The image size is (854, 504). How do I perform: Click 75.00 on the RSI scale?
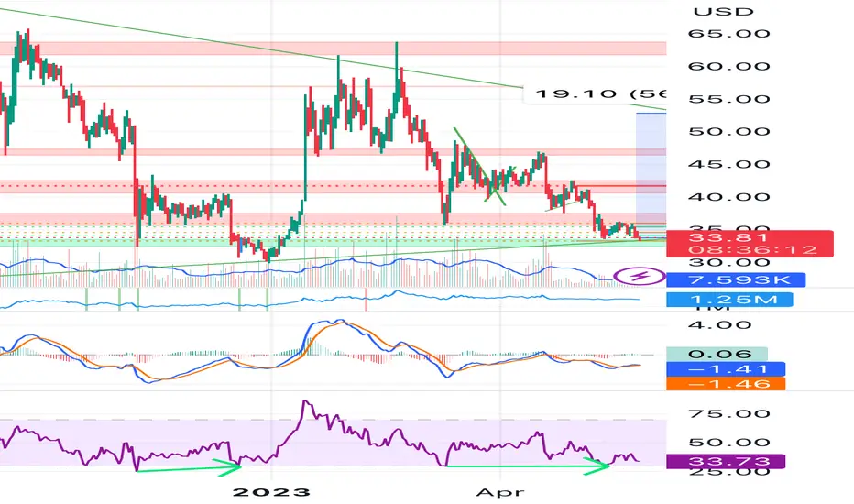728,413
